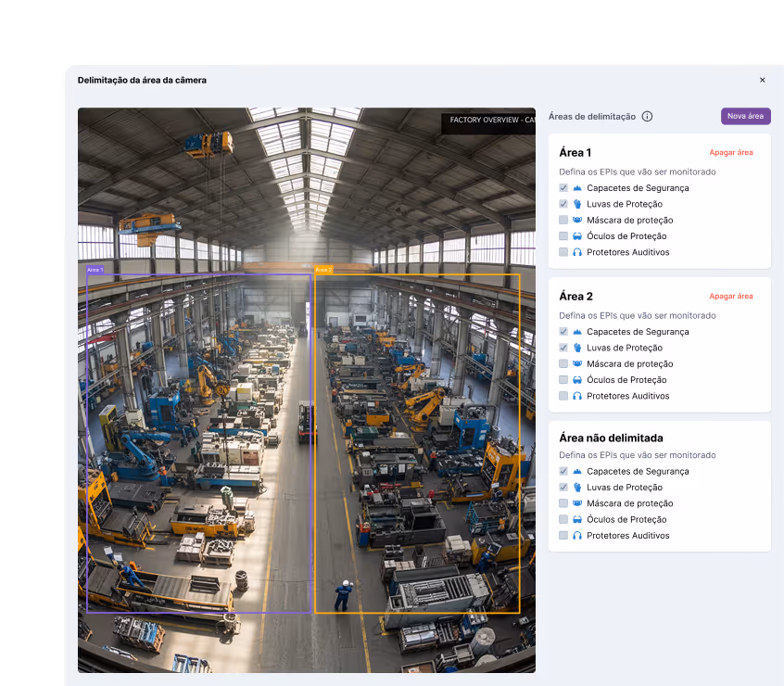Click the headphones icon in Área 2

coord(577,396)
